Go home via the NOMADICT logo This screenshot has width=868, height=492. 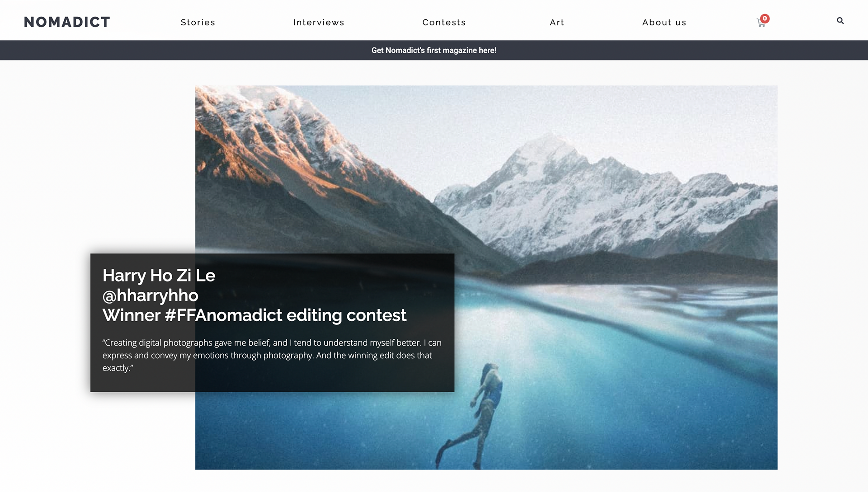click(67, 22)
